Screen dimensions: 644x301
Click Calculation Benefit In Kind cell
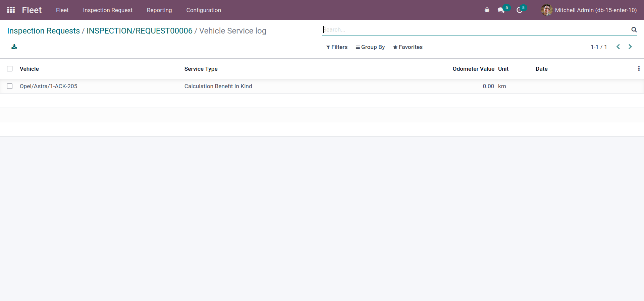click(218, 86)
